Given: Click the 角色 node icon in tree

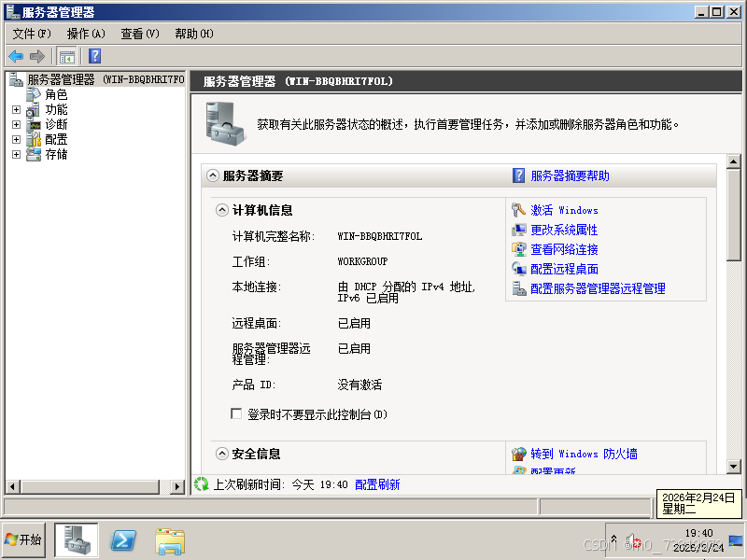Looking at the screenshot, I should tap(34, 95).
